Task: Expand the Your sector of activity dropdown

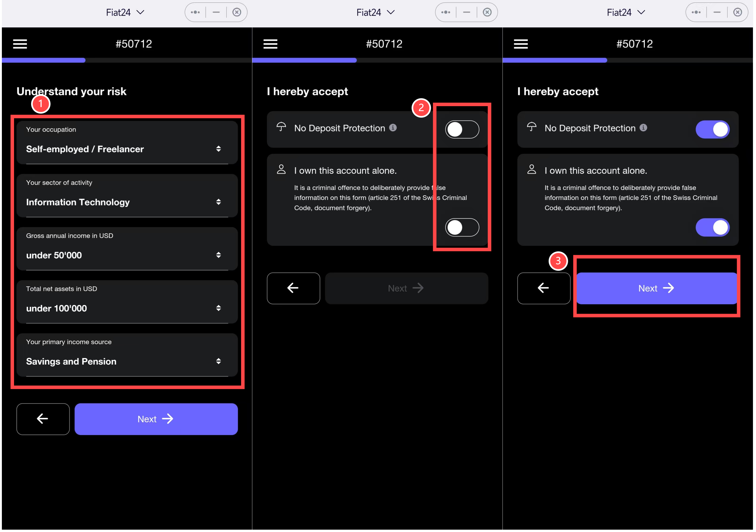Action: [x=124, y=202]
